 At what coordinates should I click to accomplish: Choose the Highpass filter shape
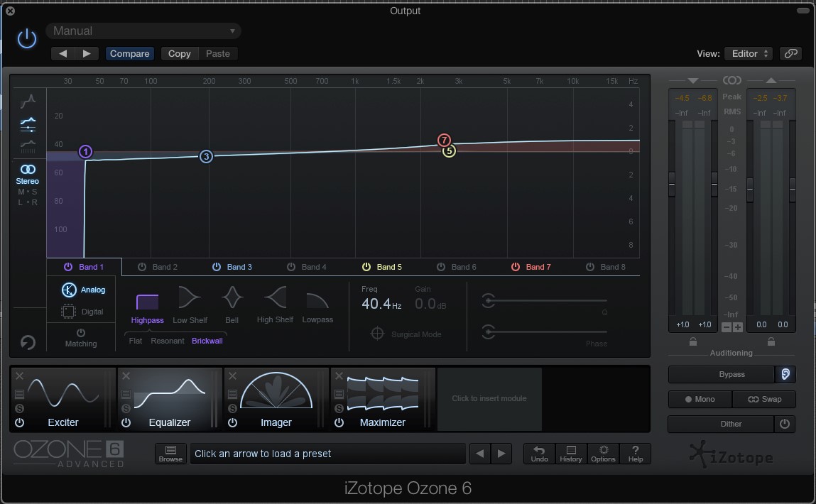(147, 308)
